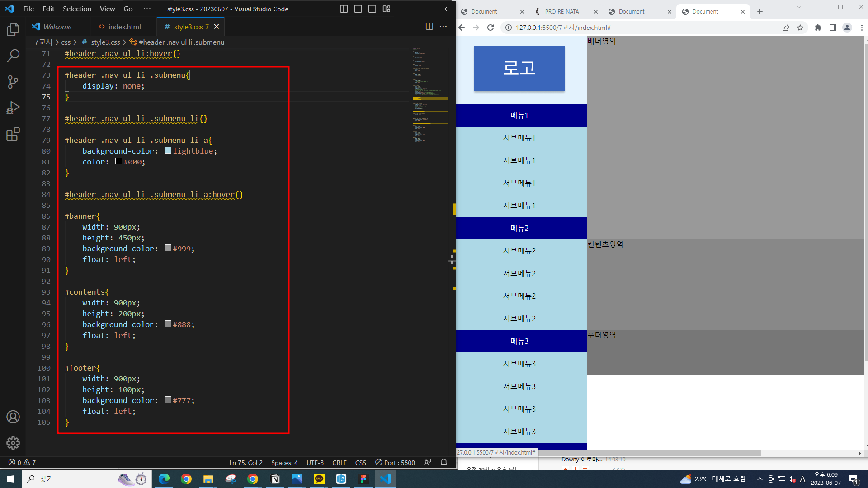The width and height of the screenshot is (868, 488).
Task: Toggle the bottom panel layout icon
Action: pyautogui.click(x=358, y=9)
